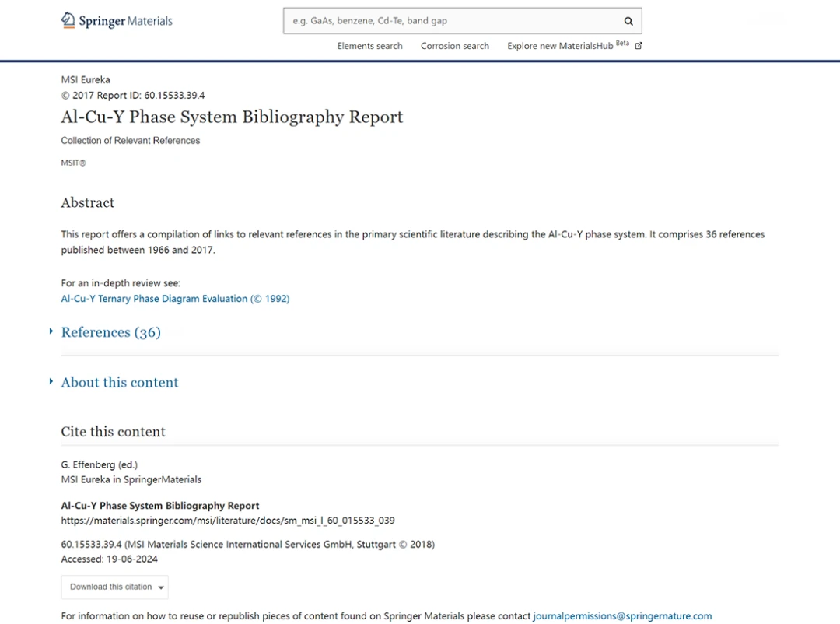This screenshot has width=840, height=624.
Task: Open Explore new MaterialsHub link
Action: pyautogui.click(x=560, y=46)
